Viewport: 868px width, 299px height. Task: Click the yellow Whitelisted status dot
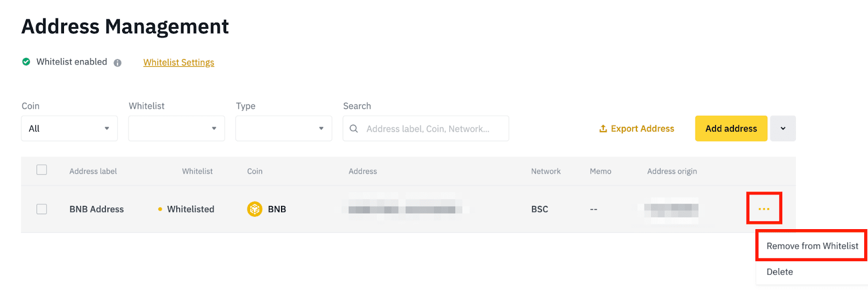(160, 209)
